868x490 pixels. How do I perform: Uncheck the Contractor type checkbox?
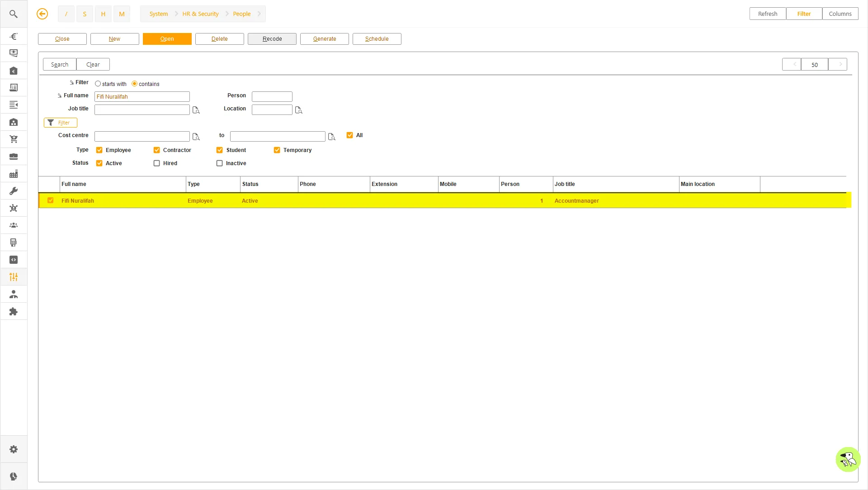pos(157,150)
